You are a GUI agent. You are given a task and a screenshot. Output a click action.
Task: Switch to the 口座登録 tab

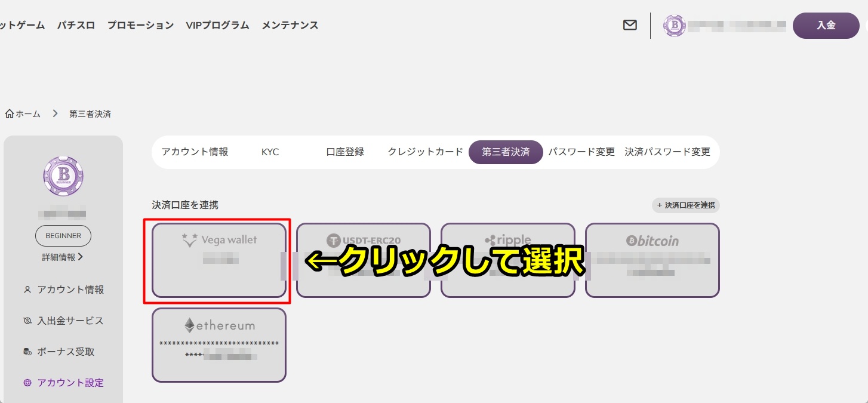pos(345,152)
